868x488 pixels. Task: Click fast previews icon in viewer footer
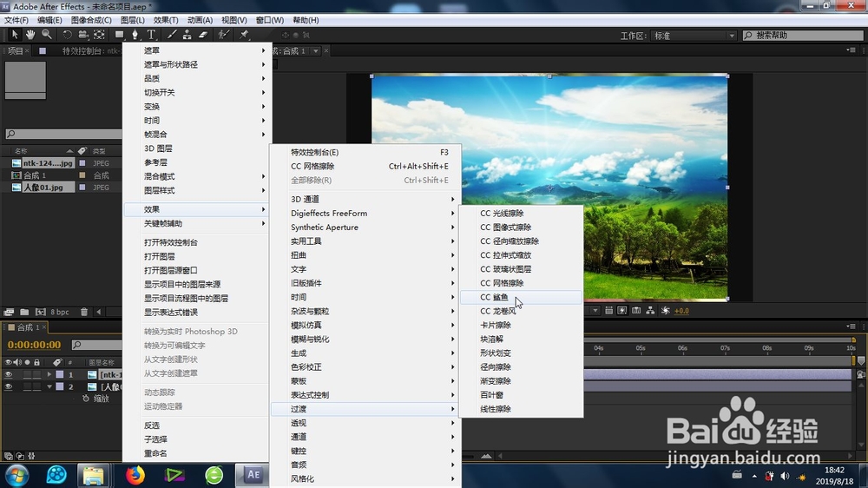click(622, 311)
